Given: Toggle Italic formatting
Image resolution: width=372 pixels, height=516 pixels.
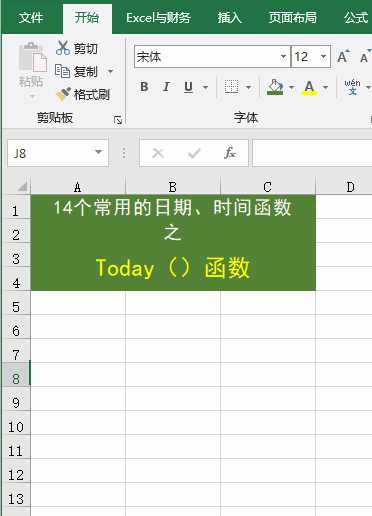Looking at the screenshot, I should 166,87.
